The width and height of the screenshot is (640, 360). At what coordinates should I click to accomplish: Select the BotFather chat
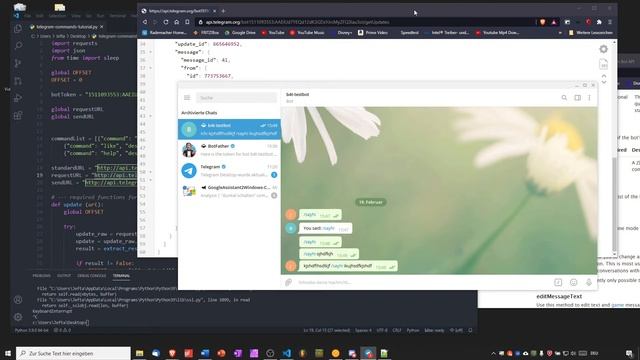coord(229,150)
